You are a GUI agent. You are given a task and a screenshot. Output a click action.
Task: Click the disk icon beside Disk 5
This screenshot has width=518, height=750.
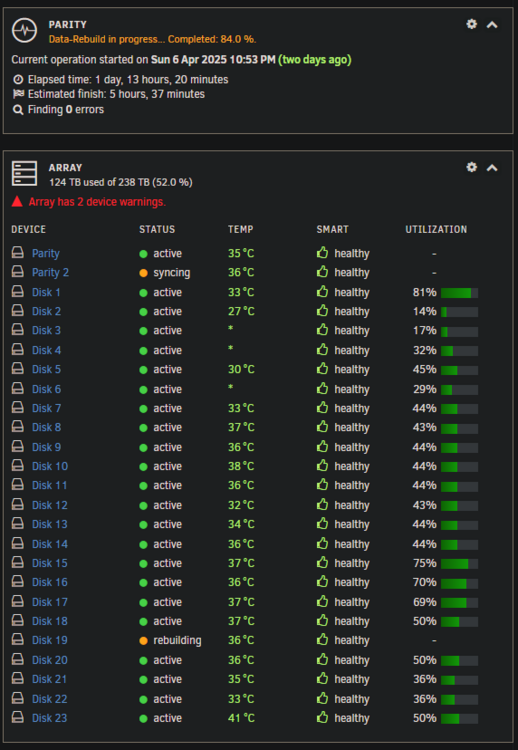click(x=18, y=368)
